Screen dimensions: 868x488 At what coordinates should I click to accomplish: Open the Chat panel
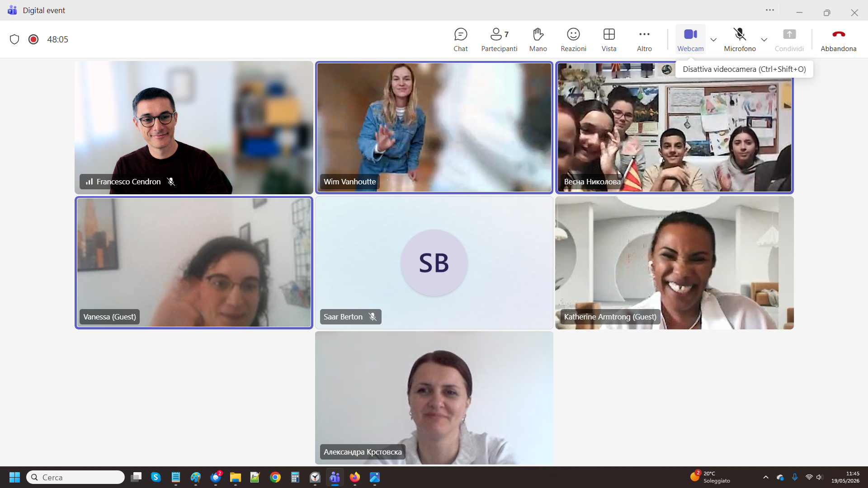coord(461,40)
